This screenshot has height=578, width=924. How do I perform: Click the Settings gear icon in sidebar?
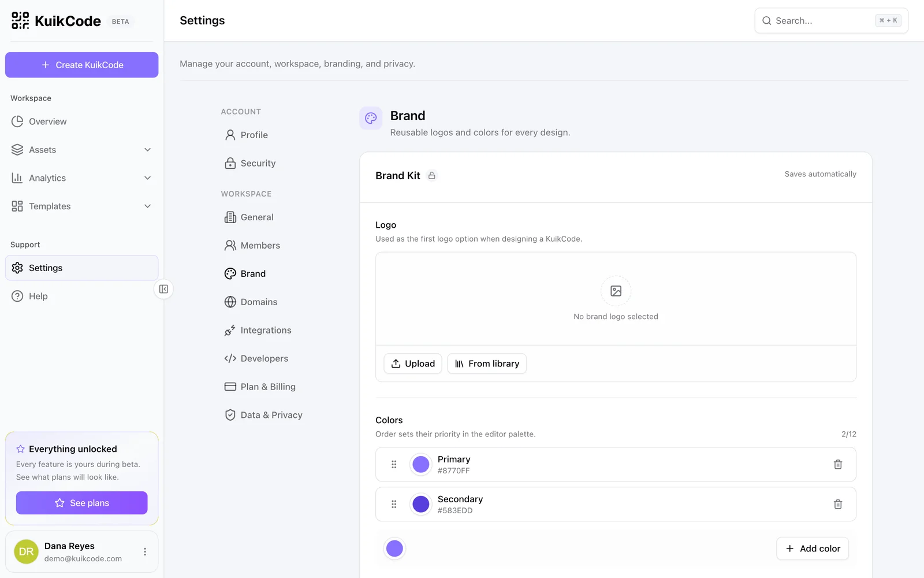point(17,268)
